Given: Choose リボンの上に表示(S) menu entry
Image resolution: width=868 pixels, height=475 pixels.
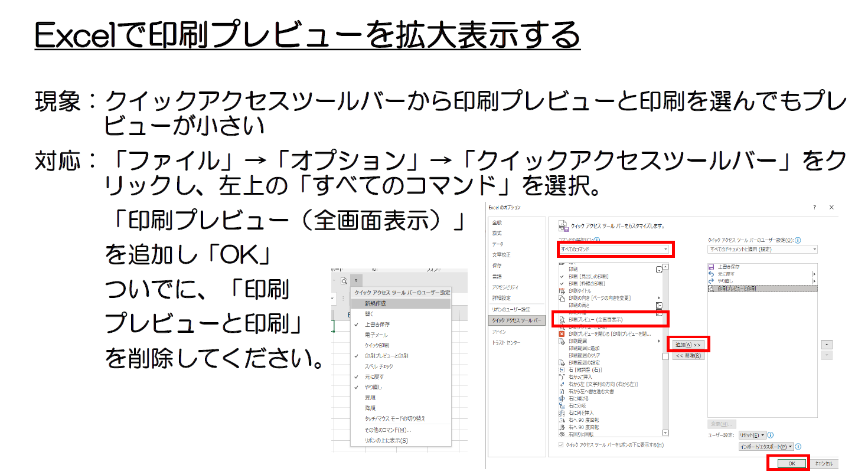Looking at the screenshot, I should tap(400, 440).
